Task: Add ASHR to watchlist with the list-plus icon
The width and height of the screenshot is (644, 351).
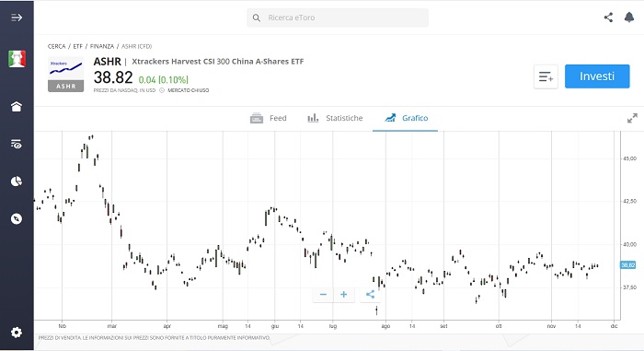Action: click(546, 76)
